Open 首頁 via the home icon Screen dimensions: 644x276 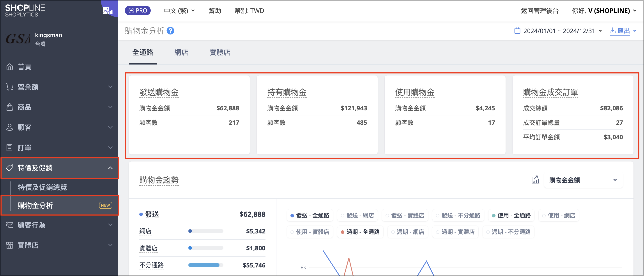coord(9,67)
